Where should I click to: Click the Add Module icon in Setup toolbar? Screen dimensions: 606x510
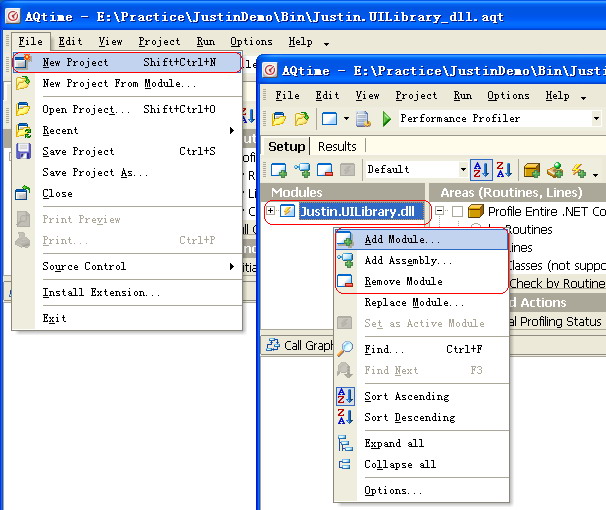pos(279,170)
